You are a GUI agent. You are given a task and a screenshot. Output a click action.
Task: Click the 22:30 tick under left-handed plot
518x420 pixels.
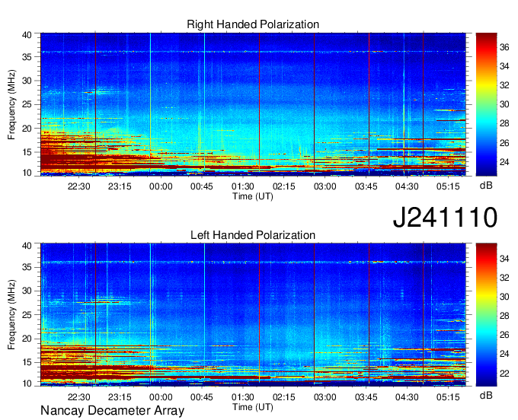(78, 397)
